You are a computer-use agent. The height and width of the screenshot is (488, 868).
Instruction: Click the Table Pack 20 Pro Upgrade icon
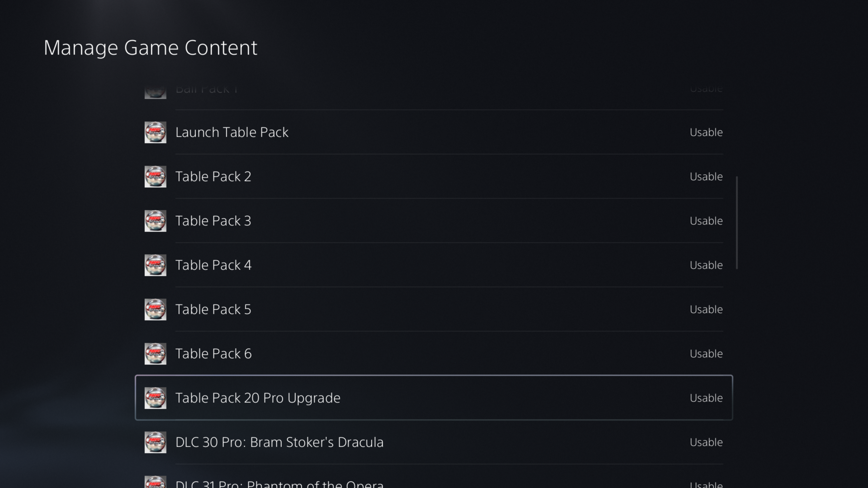155,398
